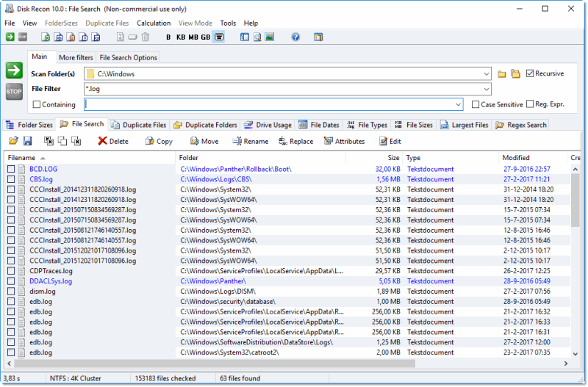Click the Delete button
Viewport: 588px width, 387px height.
click(x=113, y=141)
